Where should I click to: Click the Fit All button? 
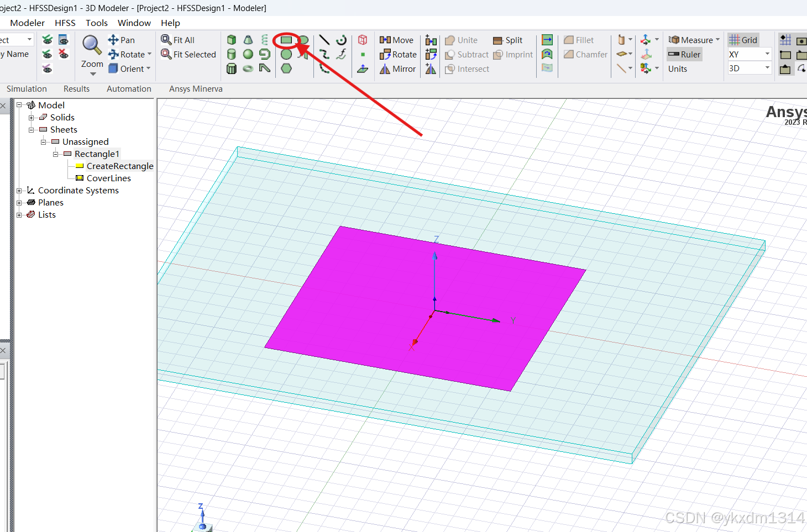point(177,40)
